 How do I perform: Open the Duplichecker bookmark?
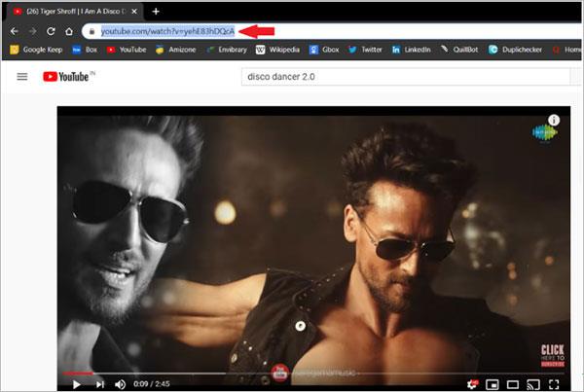(515, 50)
